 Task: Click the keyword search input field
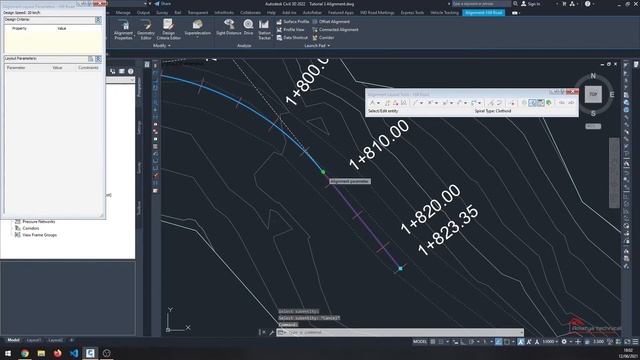click(x=481, y=4)
